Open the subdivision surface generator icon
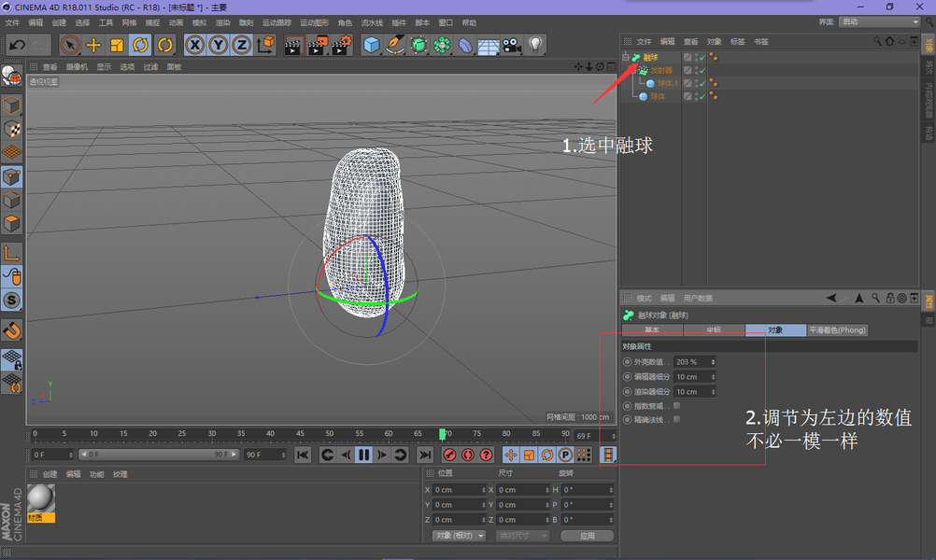 [418, 45]
